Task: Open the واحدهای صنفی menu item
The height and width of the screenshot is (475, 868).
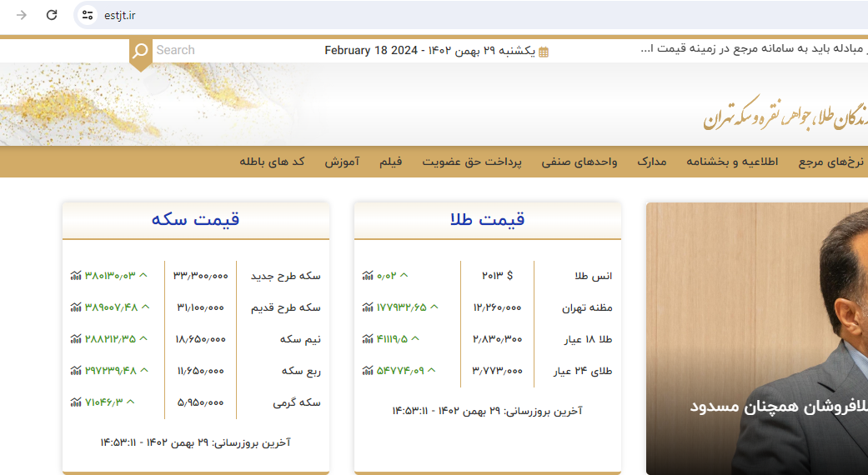Action: [x=580, y=162]
